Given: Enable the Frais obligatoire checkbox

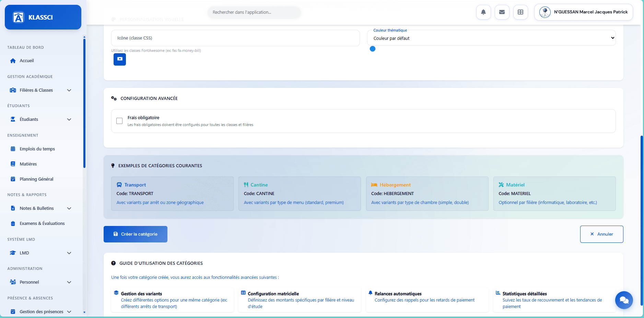Looking at the screenshot, I should click(x=119, y=121).
